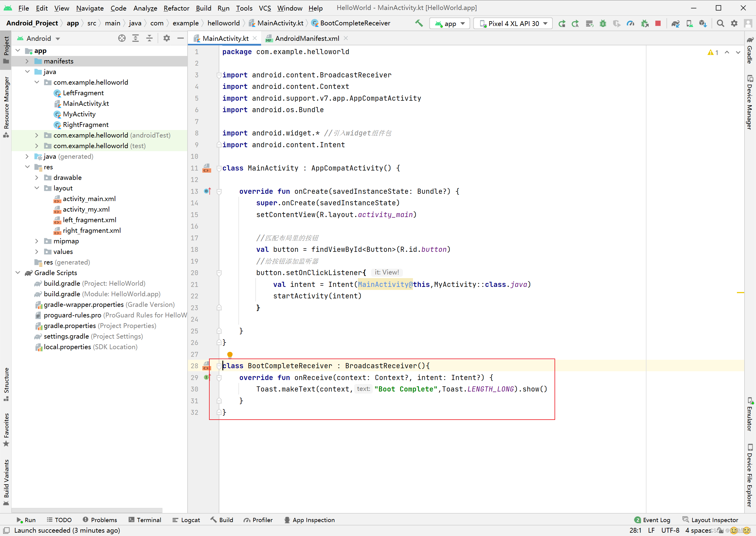
Task: Open the Logcat tool window button
Action: click(186, 520)
